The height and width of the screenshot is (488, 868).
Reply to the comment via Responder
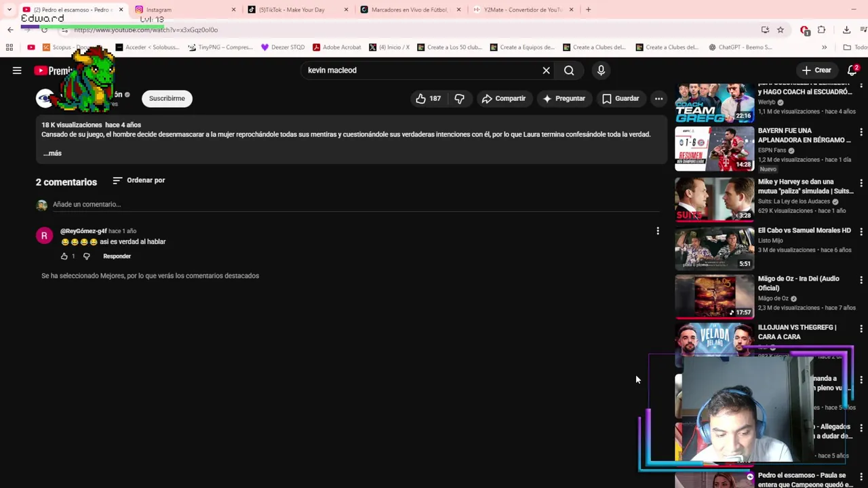117,256
